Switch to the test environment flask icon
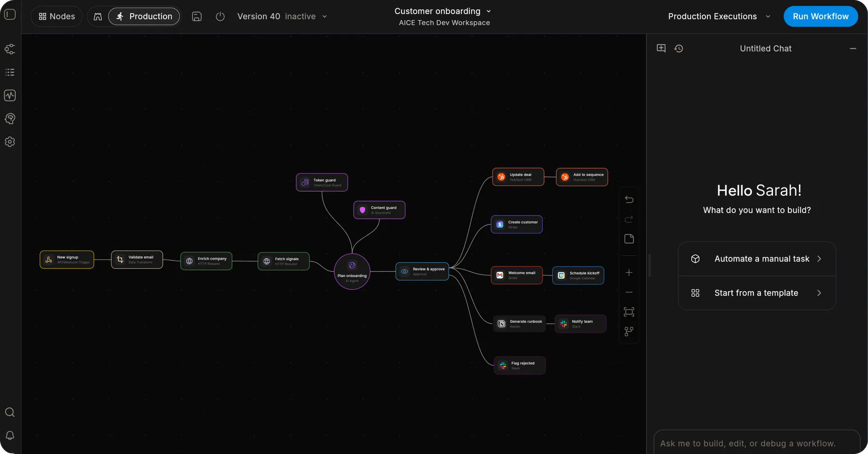The image size is (868, 454). (x=98, y=16)
